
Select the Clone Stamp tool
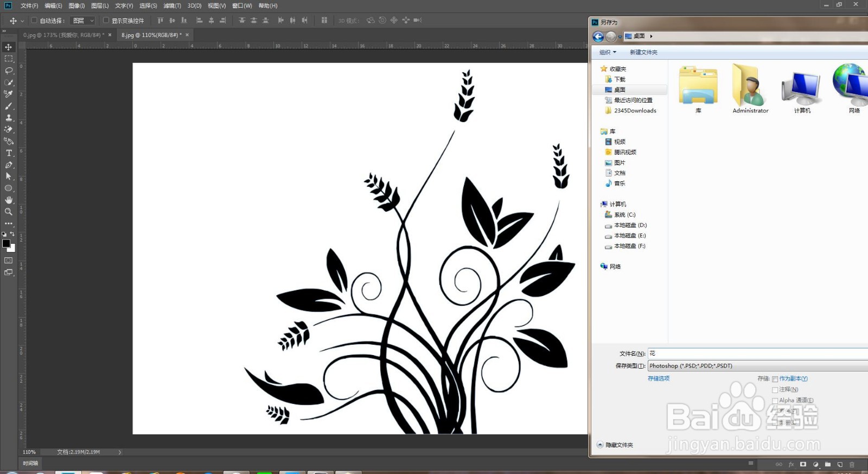[9, 118]
